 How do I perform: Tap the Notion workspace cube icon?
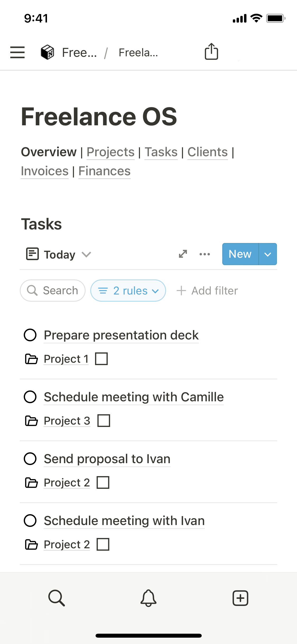[48, 52]
